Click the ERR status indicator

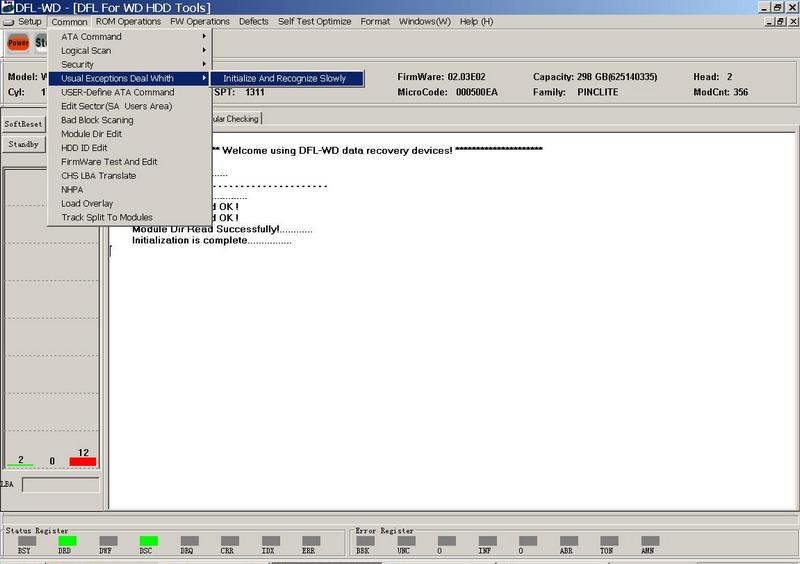[311, 541]
